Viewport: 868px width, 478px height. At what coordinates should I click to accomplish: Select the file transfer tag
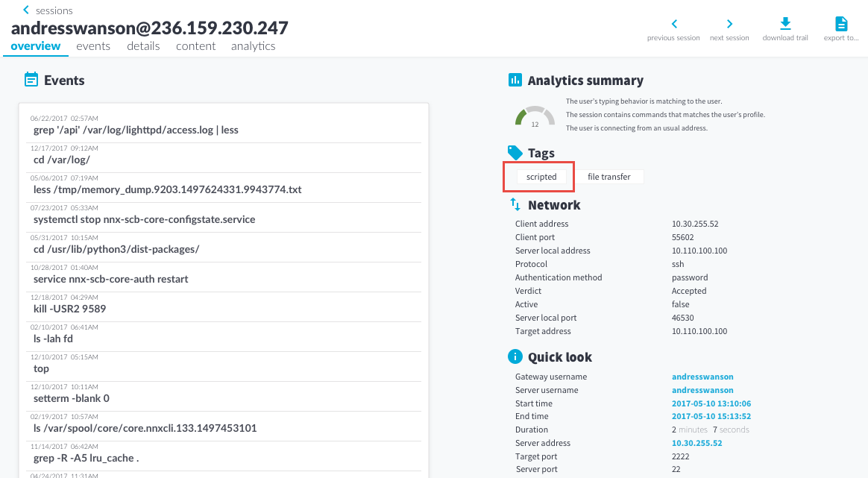pyautogui.click(x=608, y=177)
